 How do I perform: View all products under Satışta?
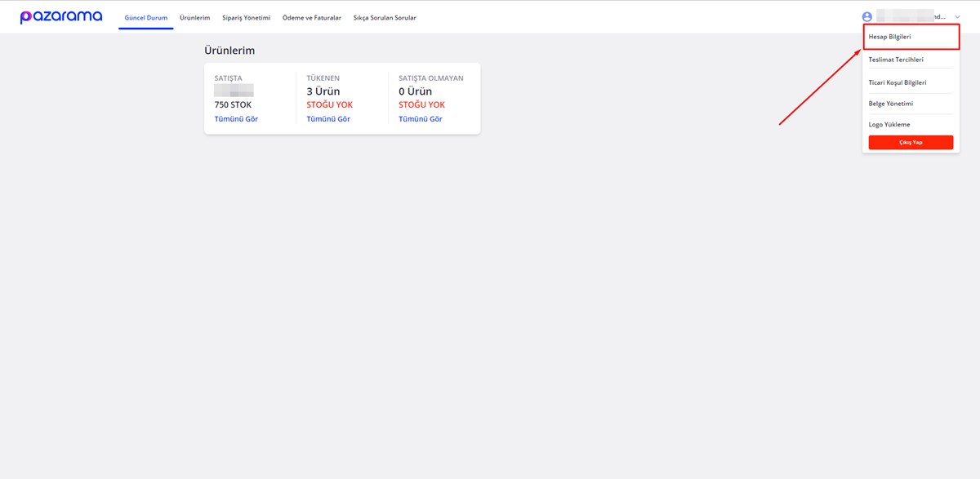236,119
